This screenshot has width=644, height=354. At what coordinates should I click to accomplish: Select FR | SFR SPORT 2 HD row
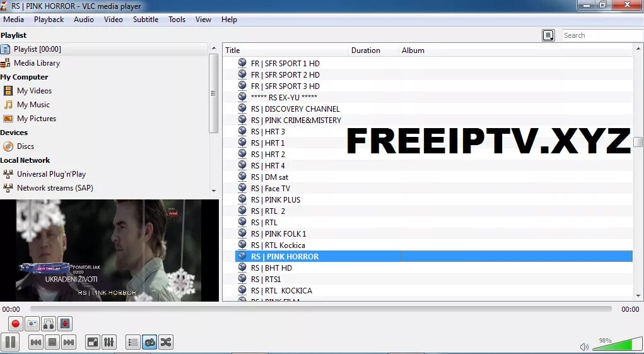click(434, 74)
